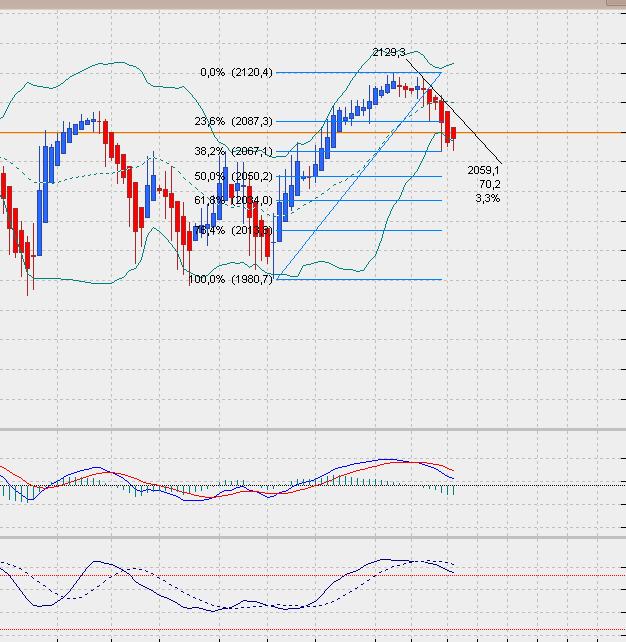Click the 3,3% trendline change label

click(487, 199)
